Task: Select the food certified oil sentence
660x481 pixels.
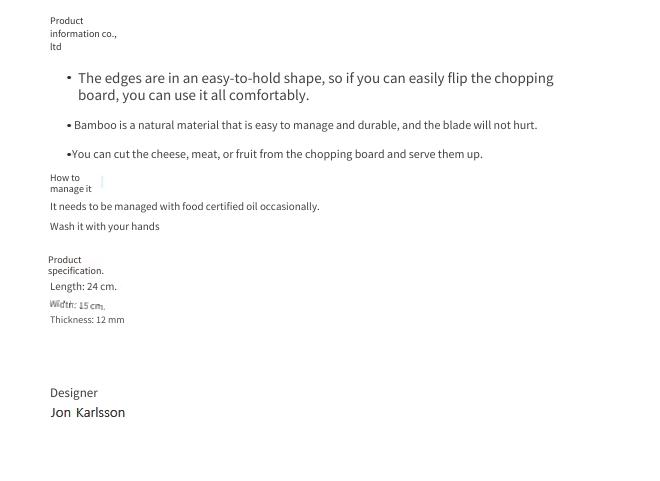Action: (185, 207)
